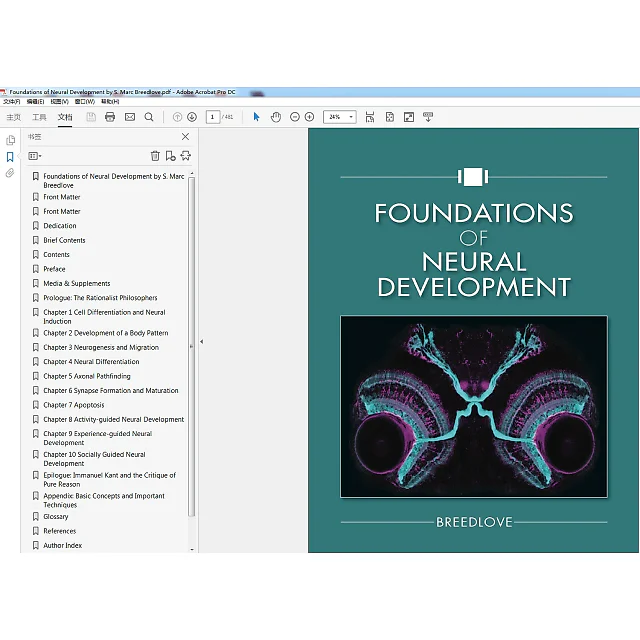Switch to the 工具 Tools tab
This screenshot has width=640, height=640.
pyautogui.click(x=39, y=118)
